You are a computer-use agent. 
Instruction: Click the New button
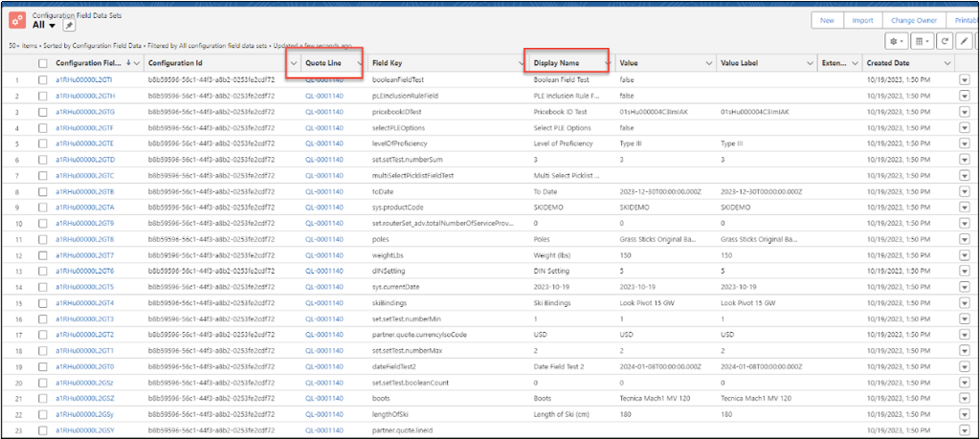tap(827, 21)
